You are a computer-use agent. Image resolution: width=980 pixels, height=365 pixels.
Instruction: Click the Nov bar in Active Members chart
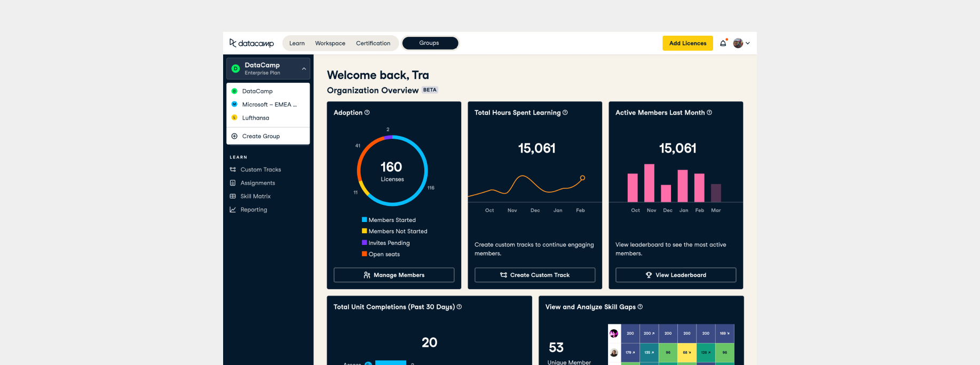tap(649, 183)
